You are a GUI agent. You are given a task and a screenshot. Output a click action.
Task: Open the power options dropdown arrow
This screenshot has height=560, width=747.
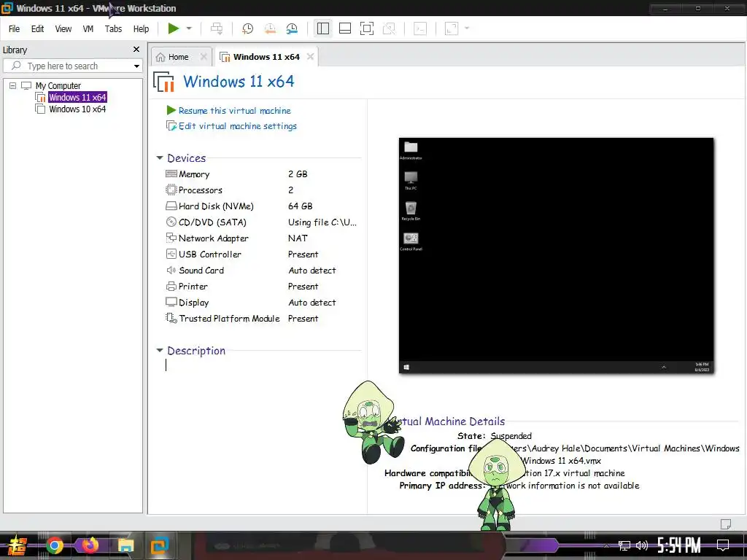(x=189, y=28)
